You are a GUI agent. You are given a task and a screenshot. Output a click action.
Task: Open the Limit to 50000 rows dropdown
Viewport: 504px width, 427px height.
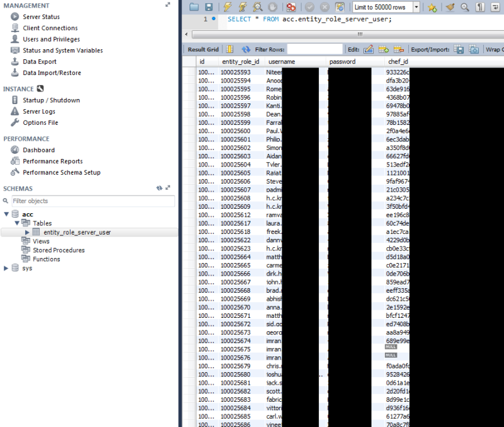pos(417,7)
